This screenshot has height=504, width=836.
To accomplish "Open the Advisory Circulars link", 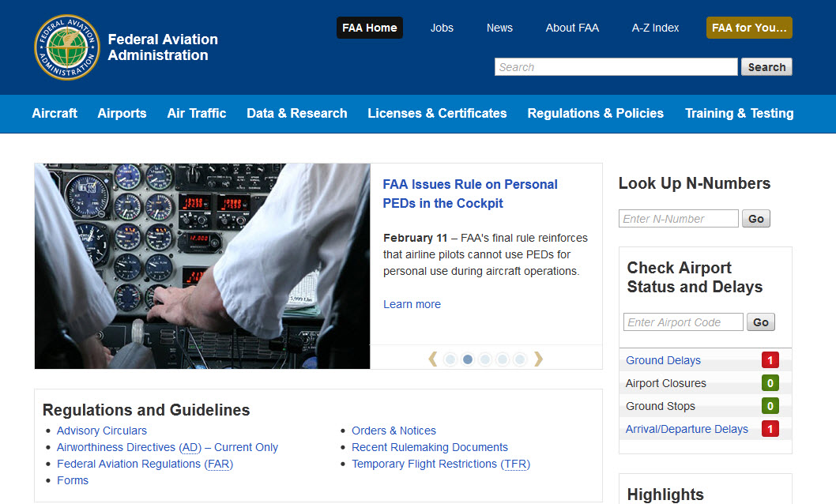I will (102, 431).
